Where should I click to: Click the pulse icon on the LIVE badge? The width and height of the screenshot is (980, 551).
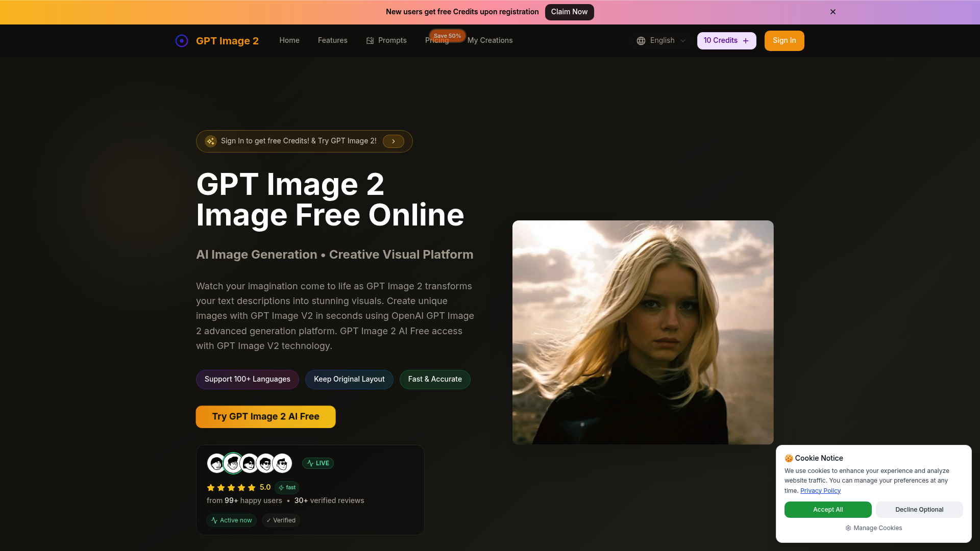(x=310, y=463)
